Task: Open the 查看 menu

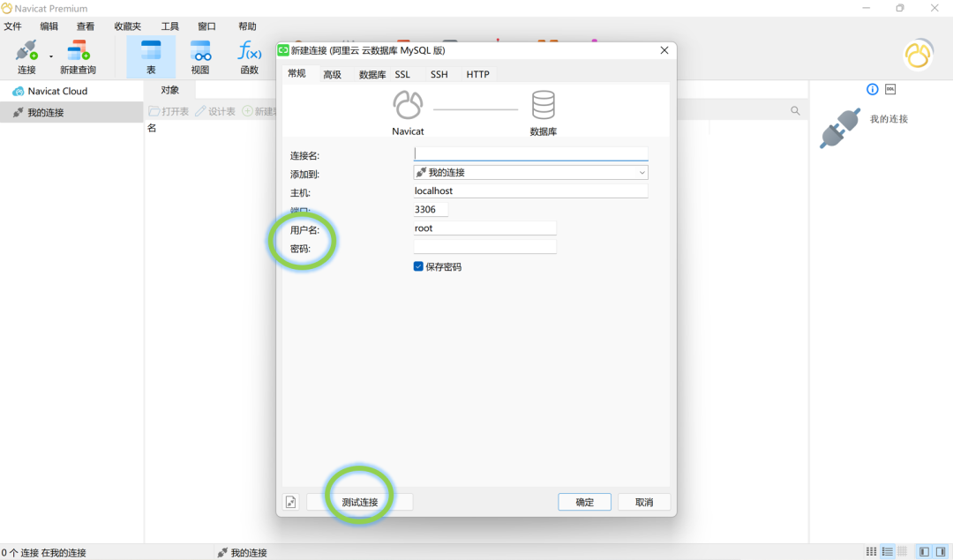Action: pos(85,26)
